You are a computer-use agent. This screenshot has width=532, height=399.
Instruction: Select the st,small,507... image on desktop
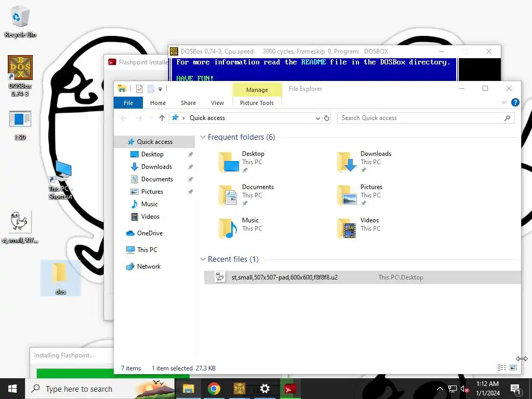click(19, 227)
